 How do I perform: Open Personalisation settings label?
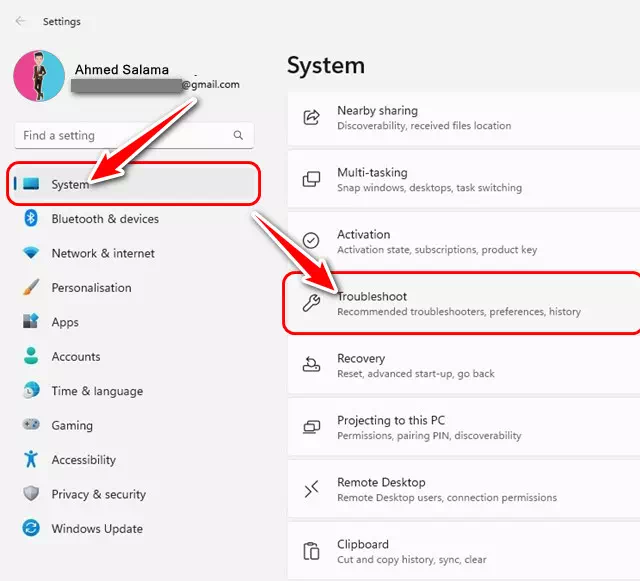(x=91, y=287)
